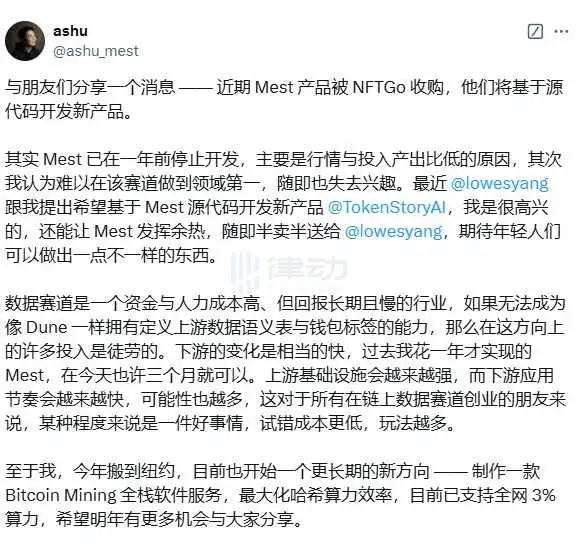
Task: Click the striped bars watermark logo
Action: pyautogui.click(x=245, y=268)
